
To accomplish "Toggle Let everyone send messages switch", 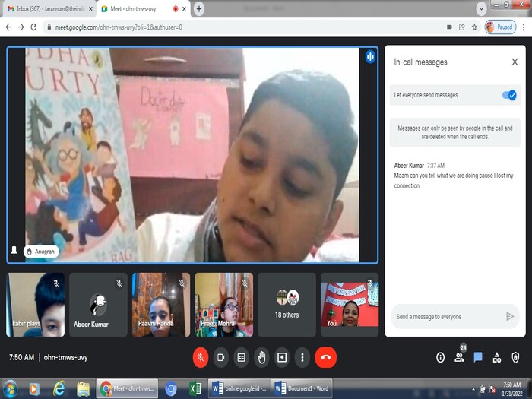I will (509, 95).
